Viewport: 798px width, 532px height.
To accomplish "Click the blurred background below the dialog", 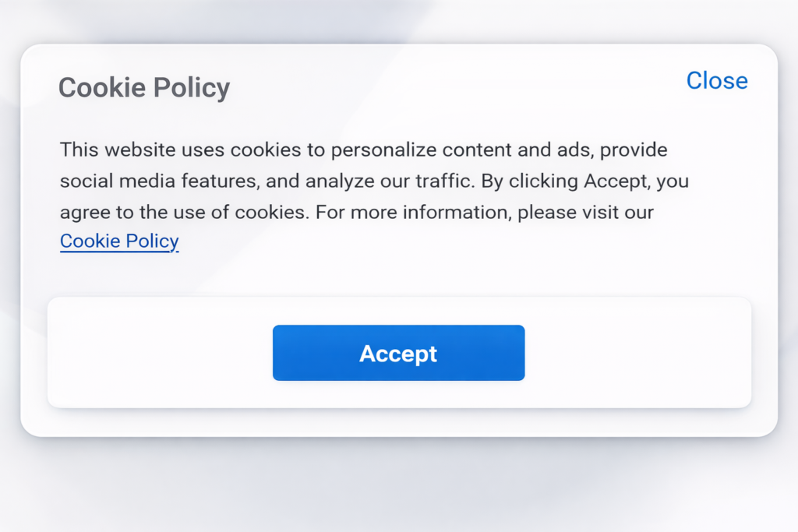I will pos(399,484).
